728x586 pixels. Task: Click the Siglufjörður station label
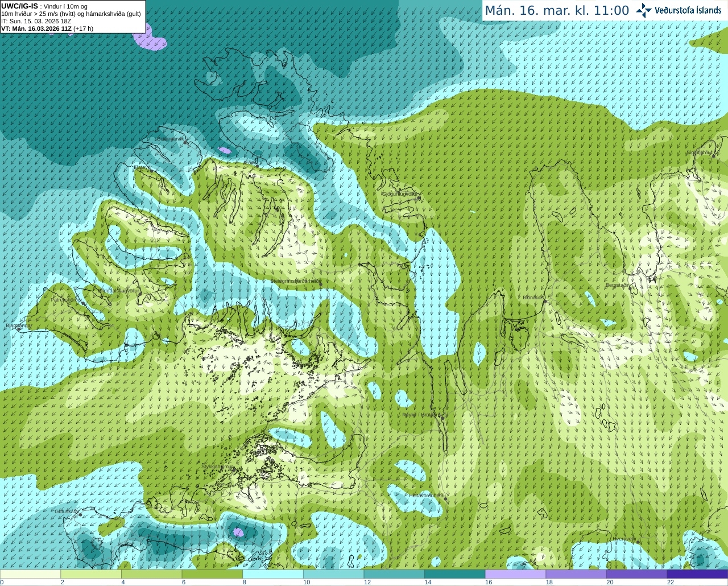[700, 152]
